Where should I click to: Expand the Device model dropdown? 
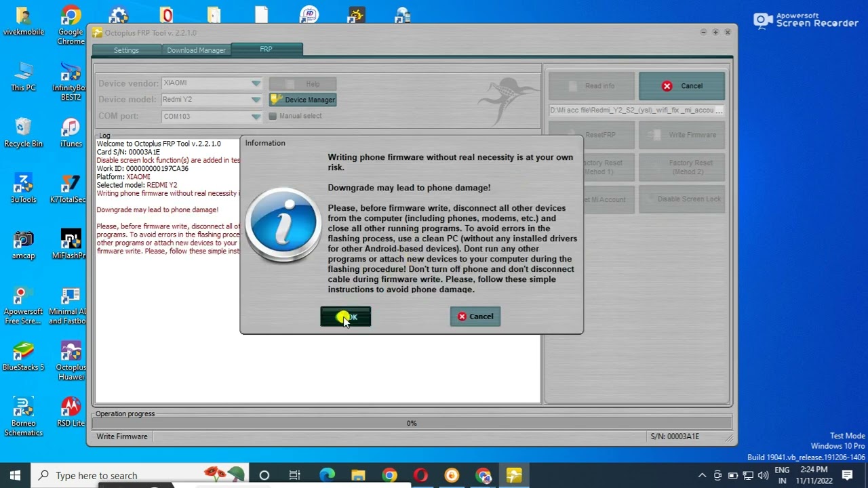pos(256,100)
